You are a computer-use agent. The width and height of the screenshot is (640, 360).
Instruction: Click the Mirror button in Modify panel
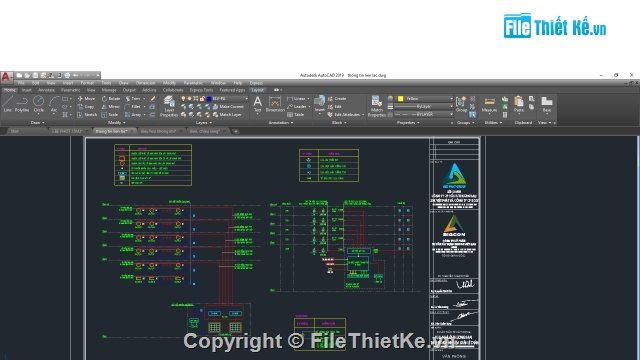click(110, 107)
